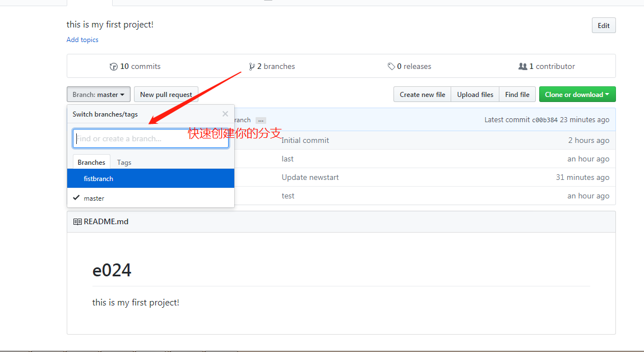Open the 2 branches link
This screenshot has width=644, height=352.
272,67
